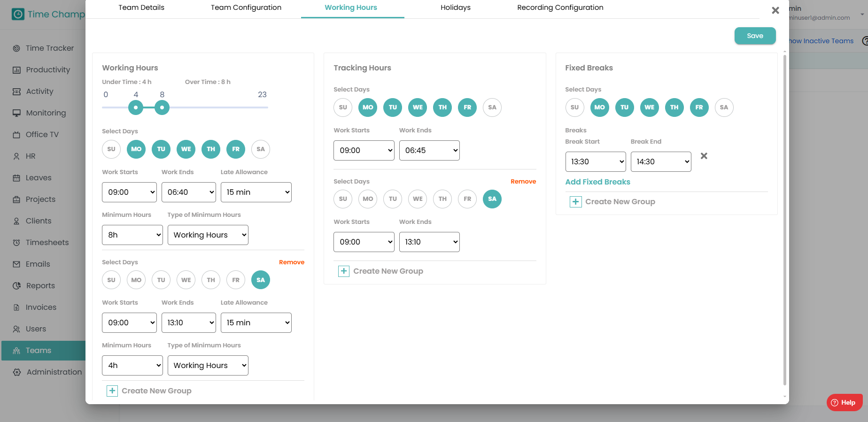Expand the Break Start 13:30 dropdown
The image size is (868, 422).
595,162
